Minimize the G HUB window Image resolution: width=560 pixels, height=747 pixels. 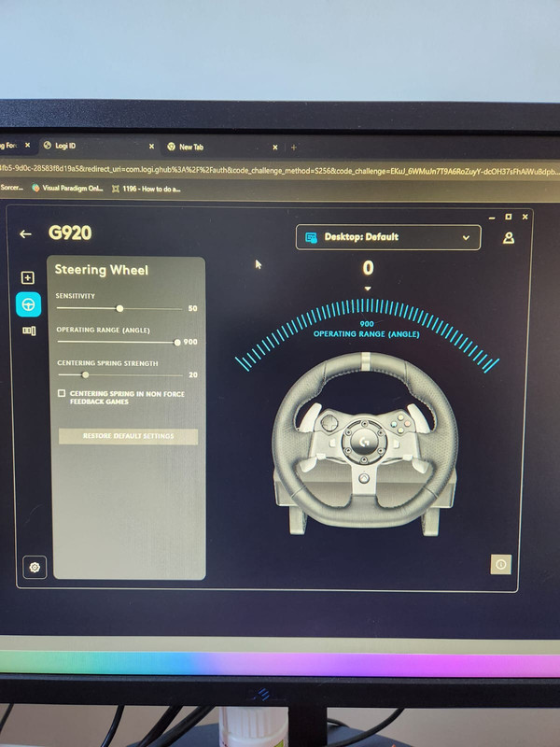pyautogui.click(x=492, y=218)
